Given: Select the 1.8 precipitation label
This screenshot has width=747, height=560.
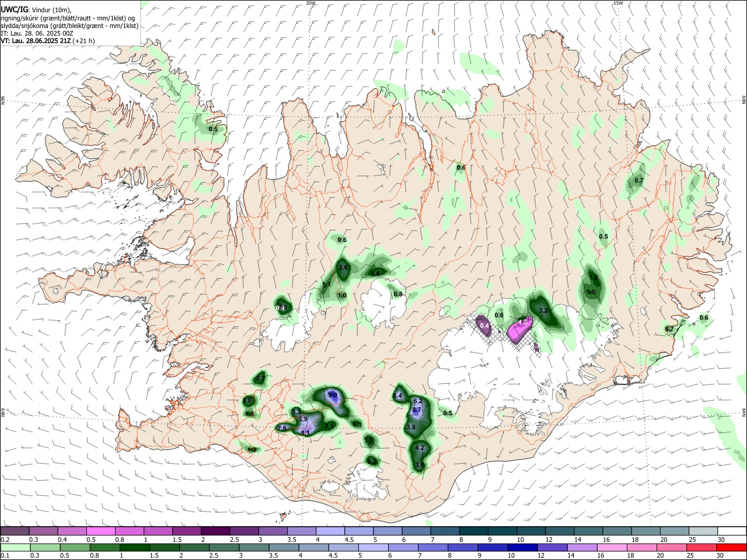Looking at the screenshot, I should click(376, 274).
